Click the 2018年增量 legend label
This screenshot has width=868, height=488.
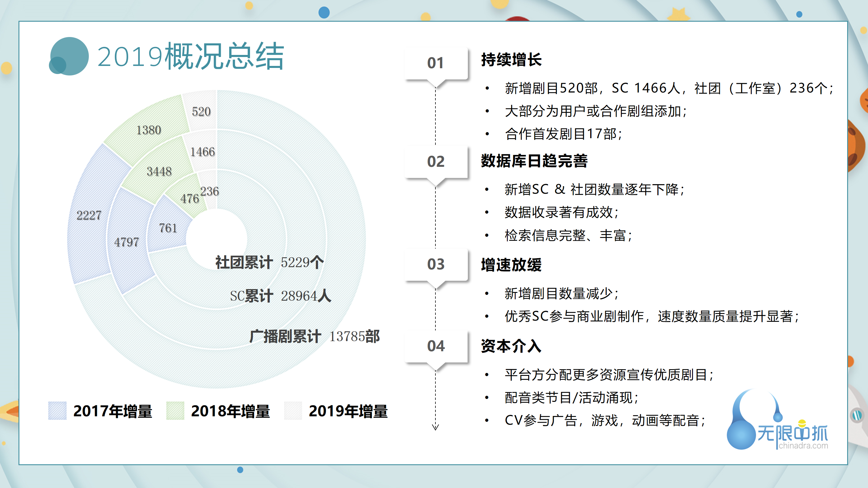pyautogui.click(x=231, y=411)
